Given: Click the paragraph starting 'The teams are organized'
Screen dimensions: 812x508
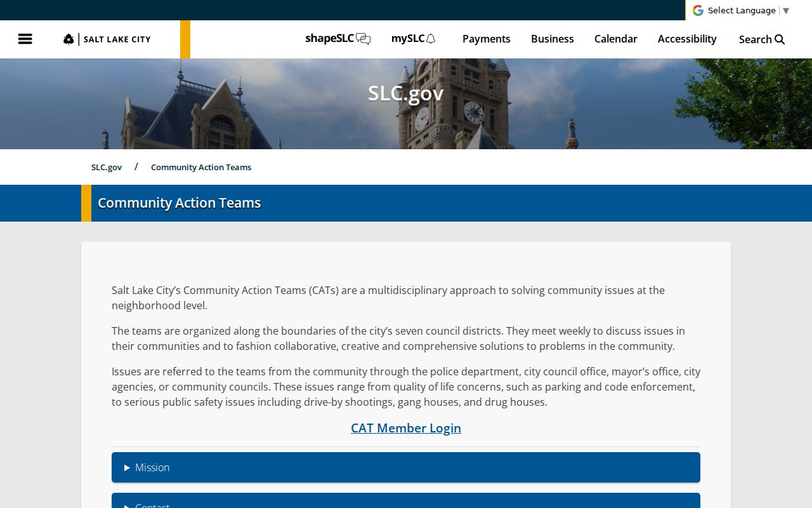Looking at the screenshot, I should pyautogui.click(x=406, y=338).
